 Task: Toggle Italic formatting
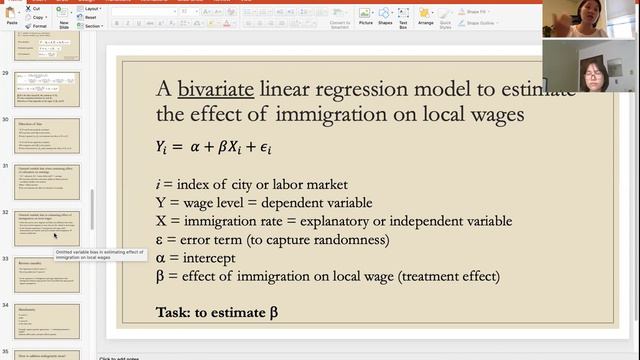click(x=128, y=24)
